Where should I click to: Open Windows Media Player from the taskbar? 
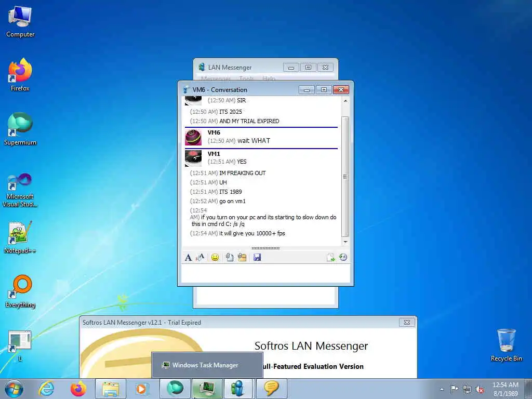(142, 389)
